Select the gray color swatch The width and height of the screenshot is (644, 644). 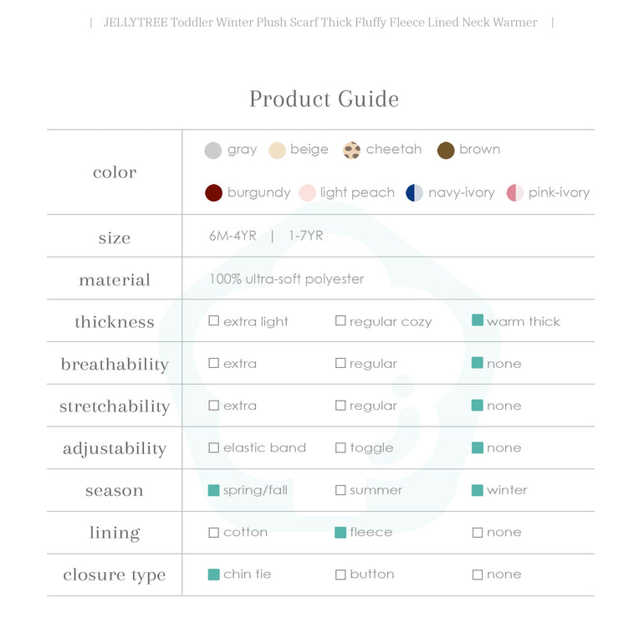tap(213, 151)
